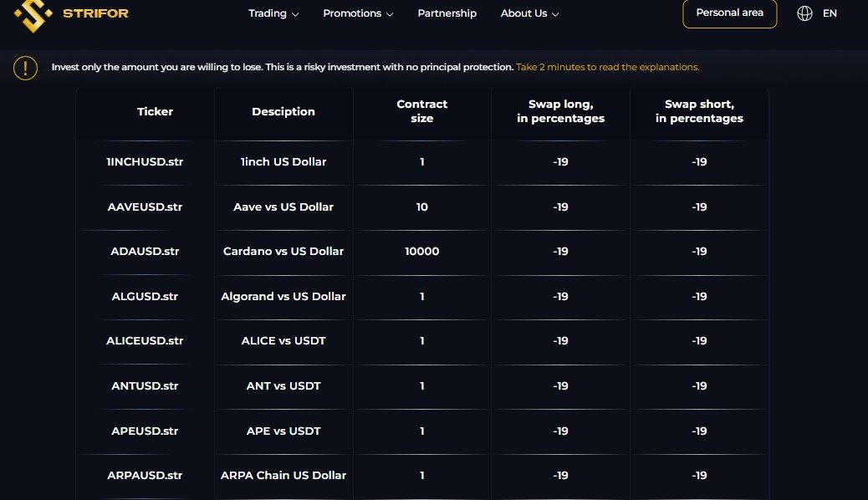Click the globe language icon
Viewport: 868px width, 500px height.
pyautogui.click(x=804, y=13)
